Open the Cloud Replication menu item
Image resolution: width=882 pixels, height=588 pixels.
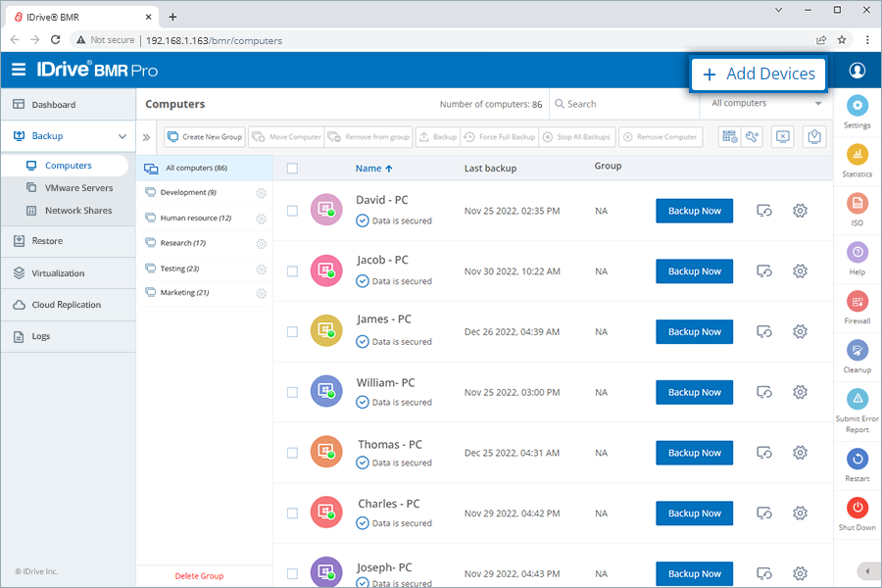tap(68, 305)
